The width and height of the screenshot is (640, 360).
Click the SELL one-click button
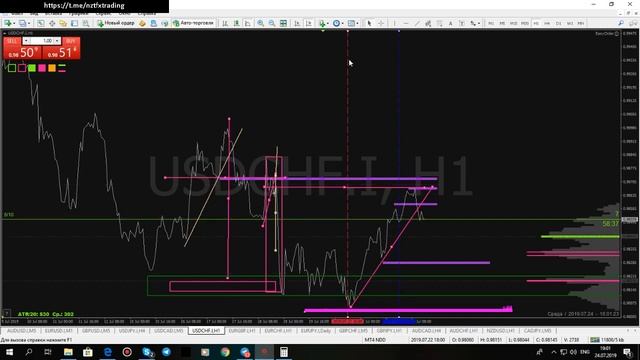tap(12, 41)
